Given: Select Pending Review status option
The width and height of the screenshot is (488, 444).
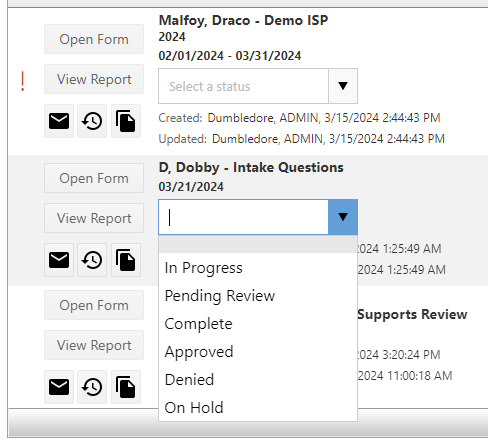Looking at the screenshot, I should click(258, 296).
